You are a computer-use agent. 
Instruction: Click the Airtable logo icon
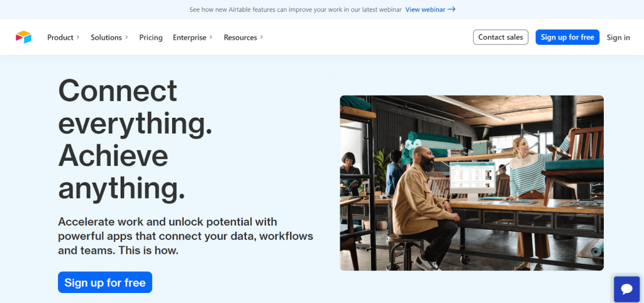point(23,37)
